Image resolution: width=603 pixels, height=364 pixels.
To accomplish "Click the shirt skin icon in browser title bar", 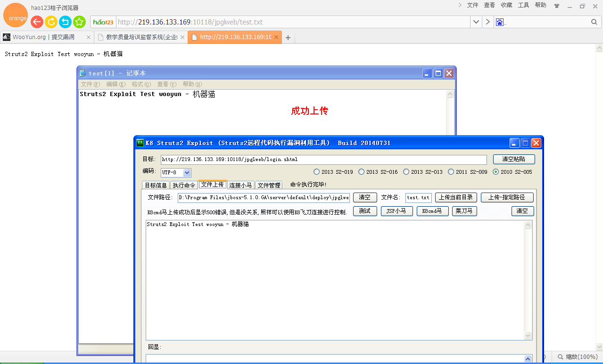I will click(x=557, y=6).
